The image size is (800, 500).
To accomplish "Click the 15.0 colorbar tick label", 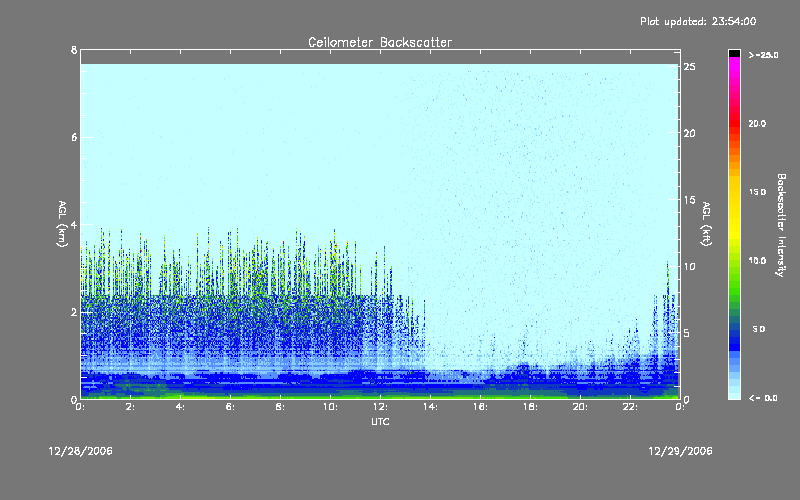I will coord(757,192).
